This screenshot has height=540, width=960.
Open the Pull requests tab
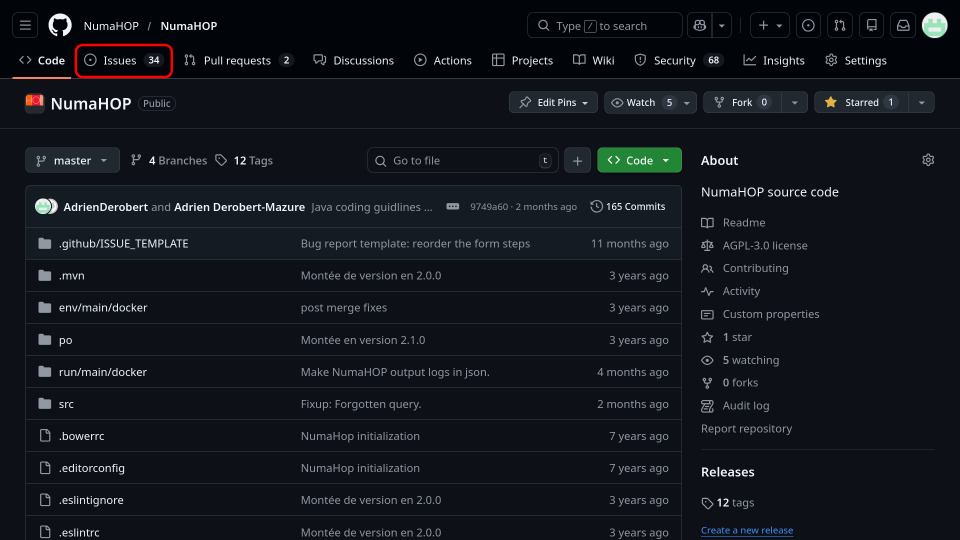[x=239, y=60]
